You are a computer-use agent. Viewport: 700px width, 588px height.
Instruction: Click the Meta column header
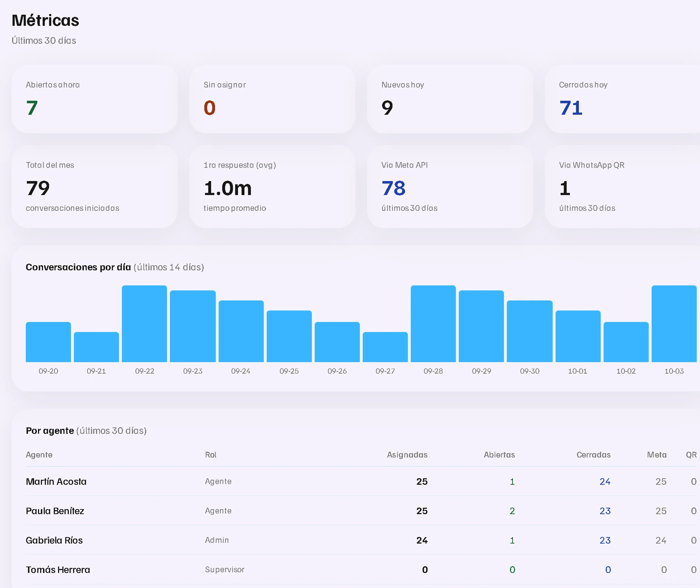(x=657, y=455)
